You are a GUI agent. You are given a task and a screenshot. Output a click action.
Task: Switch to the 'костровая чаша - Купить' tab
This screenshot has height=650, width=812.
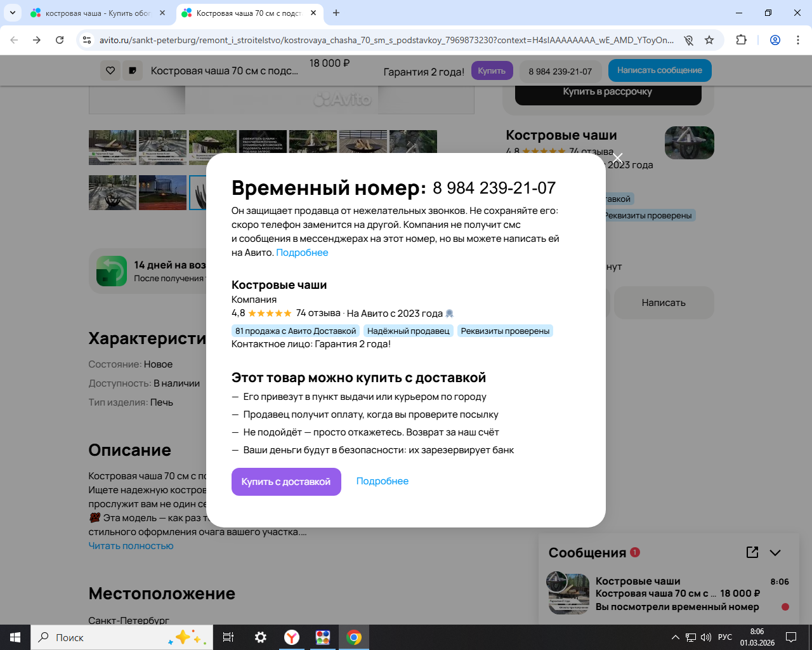pyautogui.click(x=98, y=13)
